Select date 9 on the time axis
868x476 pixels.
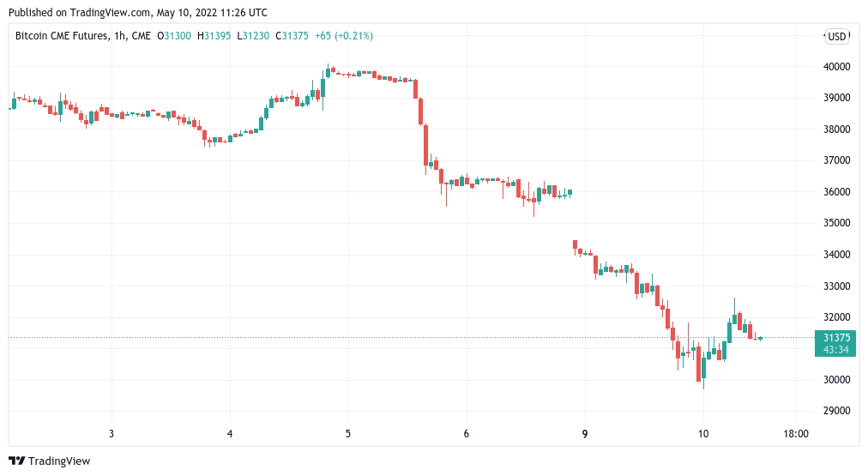click(584, 434)
